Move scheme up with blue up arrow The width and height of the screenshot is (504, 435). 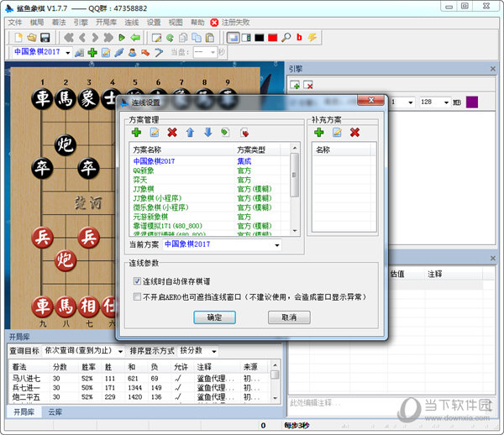(x=190, y=132)
